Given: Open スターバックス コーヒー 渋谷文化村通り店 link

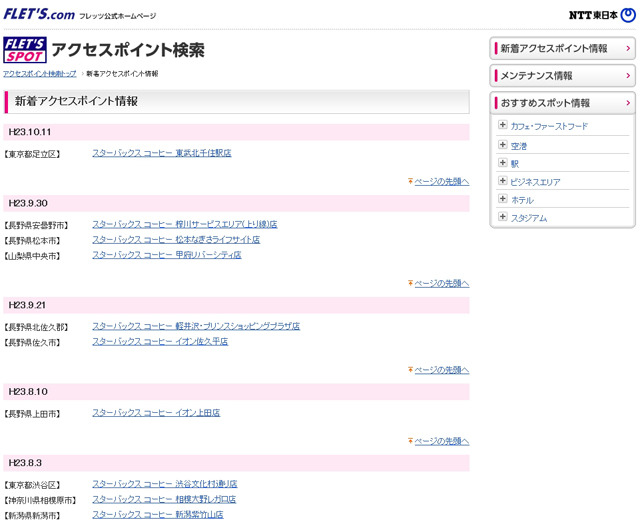Looking at the screenshot, I should pos(165,484).
